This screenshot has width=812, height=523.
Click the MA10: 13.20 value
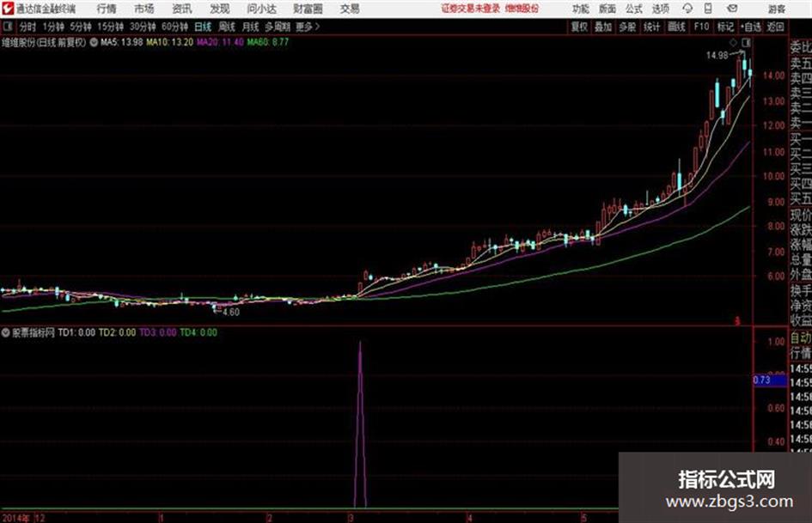click(170, 42)
